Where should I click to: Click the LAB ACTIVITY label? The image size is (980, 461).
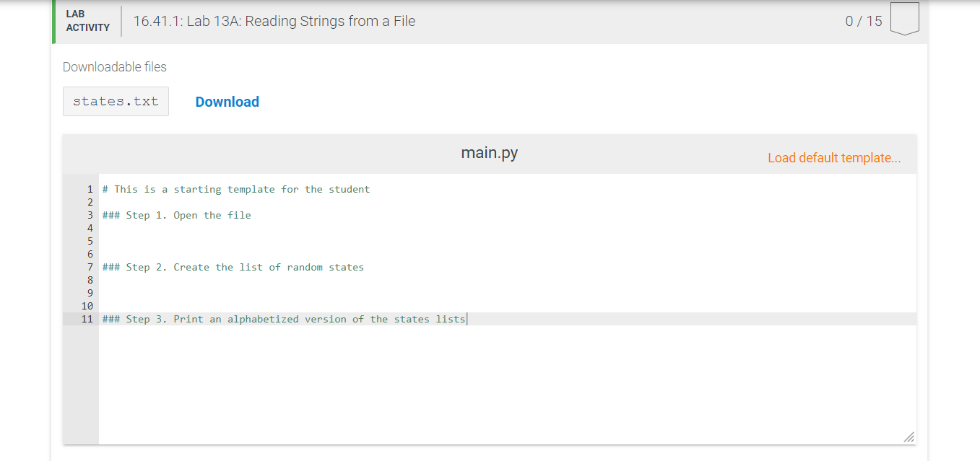click(x=88, y=21)
